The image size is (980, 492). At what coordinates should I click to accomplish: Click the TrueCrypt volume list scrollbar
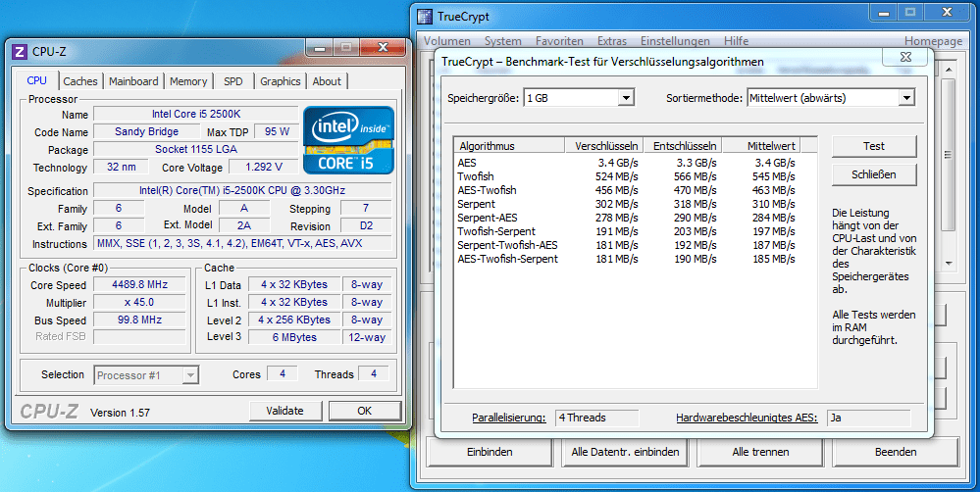tap(949, 155)
